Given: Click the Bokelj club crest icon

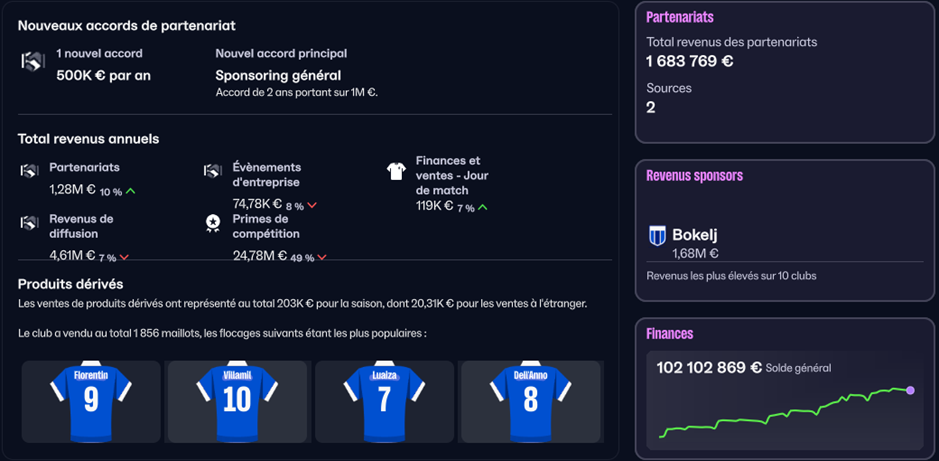Looking at the screenshot, I should click(x=657, y=236).
